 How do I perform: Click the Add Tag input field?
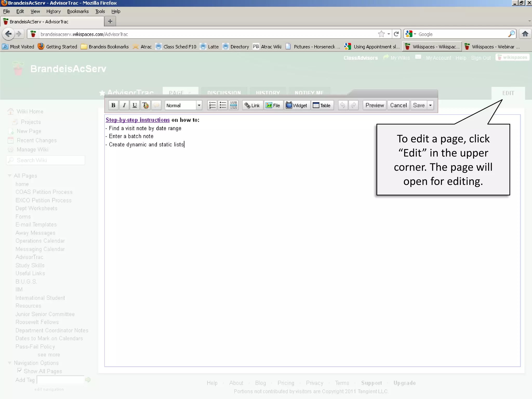pos(61,380)
